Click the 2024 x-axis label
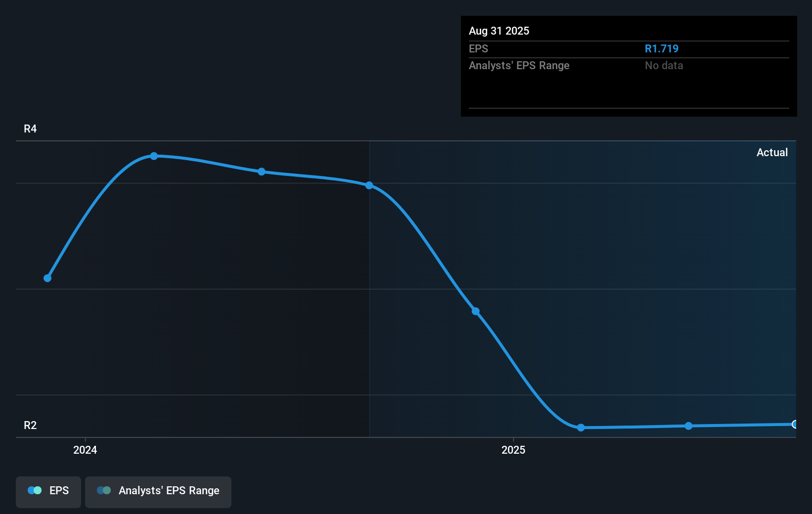The width and height of the screenshot is (812, 514). point(85,450)
